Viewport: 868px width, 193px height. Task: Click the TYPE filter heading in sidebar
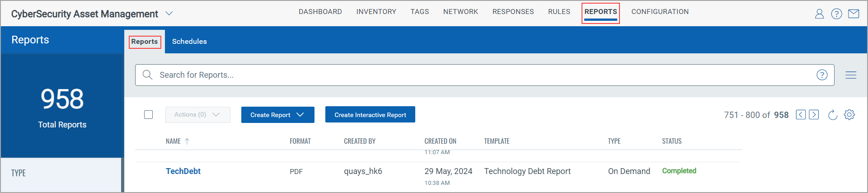pos(19,173)
